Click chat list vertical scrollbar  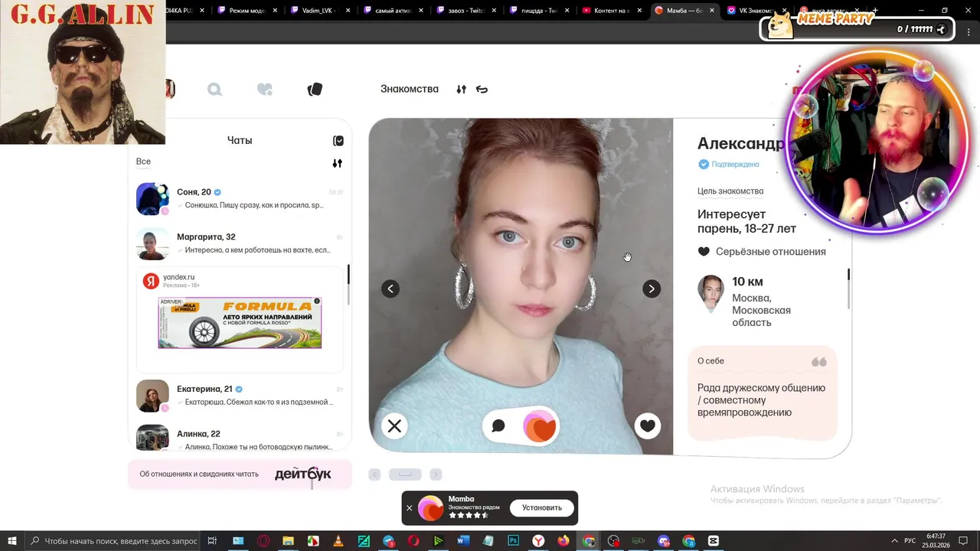point(348,285)
